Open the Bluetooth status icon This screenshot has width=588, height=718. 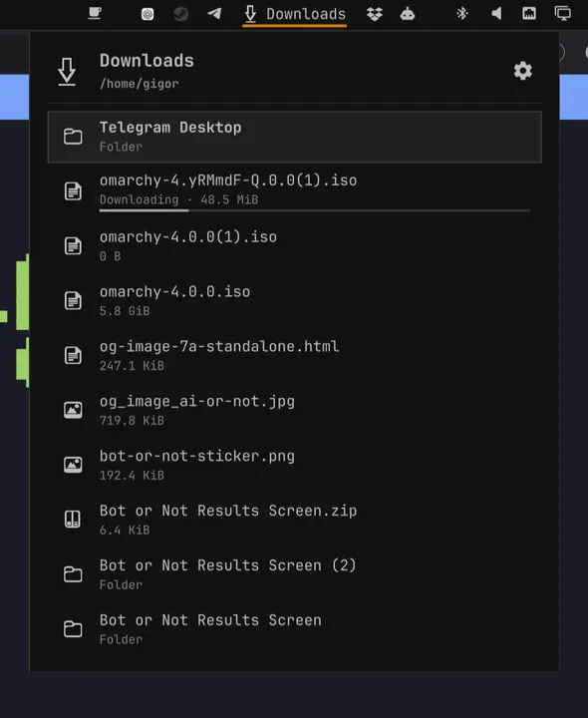pyautogui.click(x=462, y=14)
